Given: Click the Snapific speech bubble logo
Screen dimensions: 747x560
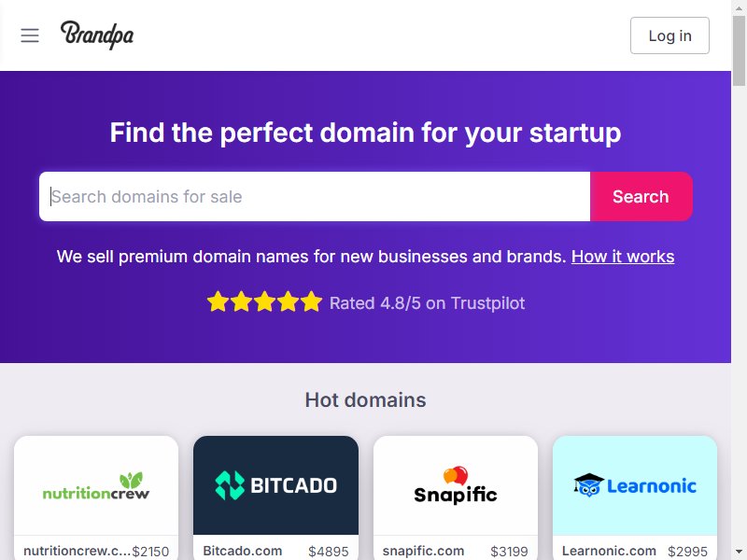Looking at the screenshot, I should click(x=456, y=484).
